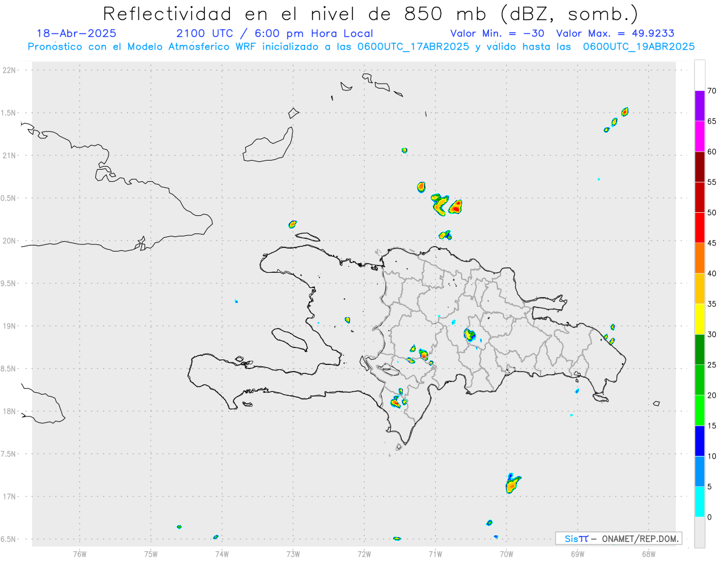The image size is (728, 562).
Task: Click the '68W' longitude label
Action: 649,554
